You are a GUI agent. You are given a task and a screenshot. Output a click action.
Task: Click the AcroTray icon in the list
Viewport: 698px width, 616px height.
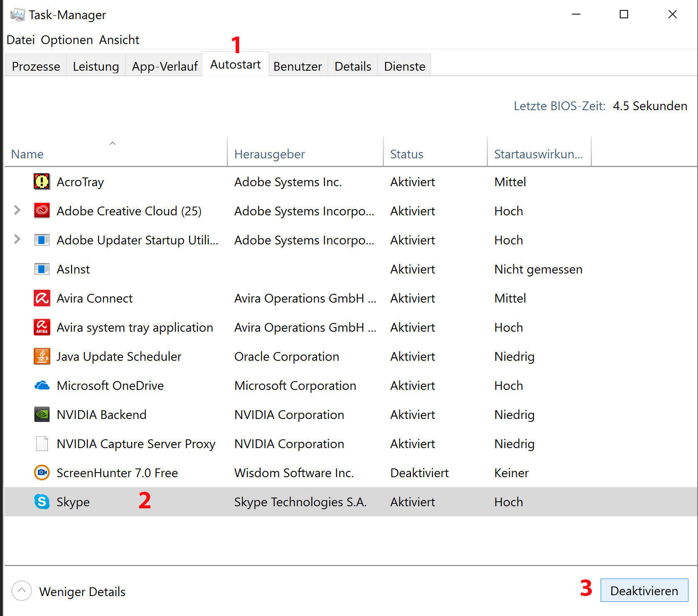point(42,182)
